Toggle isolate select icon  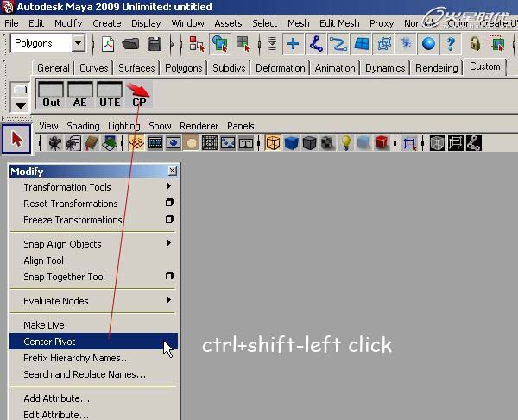point(409,143)
